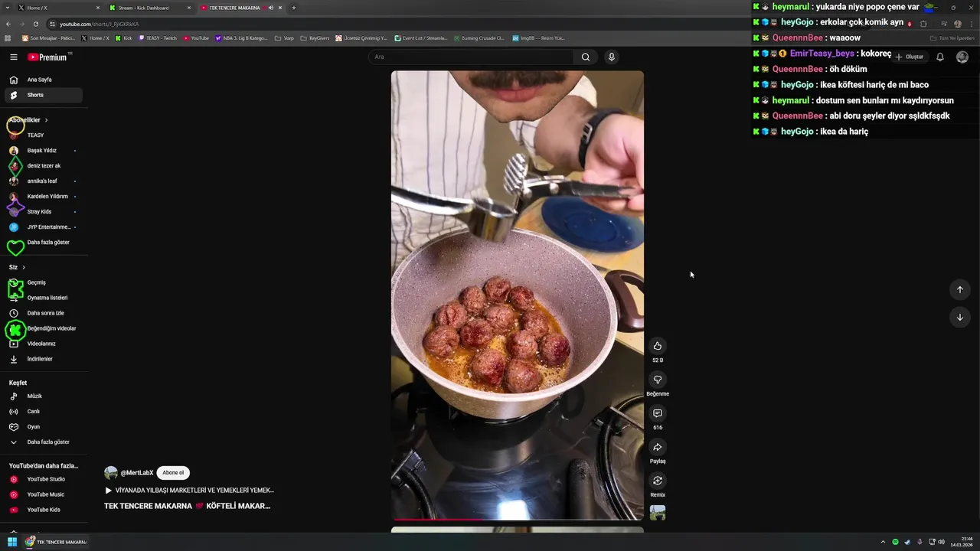Open Canlı under Keşfet
Viewport: 980px width, 551px height.
click(x=44, y=412)
